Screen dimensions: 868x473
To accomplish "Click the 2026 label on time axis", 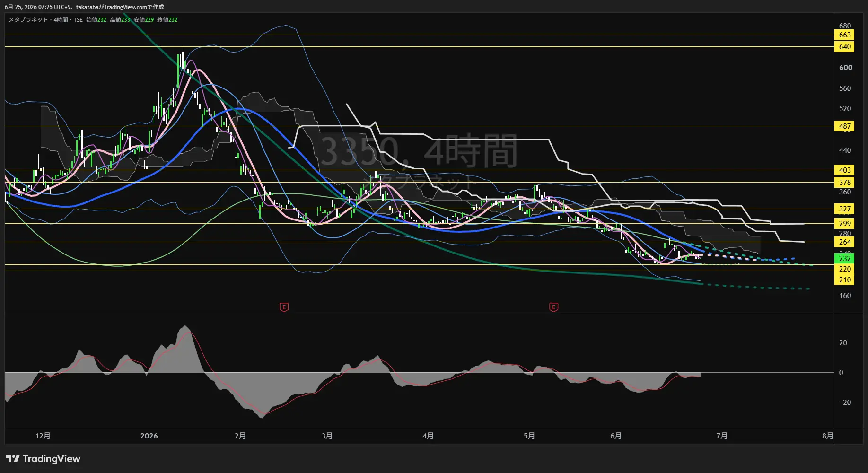I will pos(149,436).
